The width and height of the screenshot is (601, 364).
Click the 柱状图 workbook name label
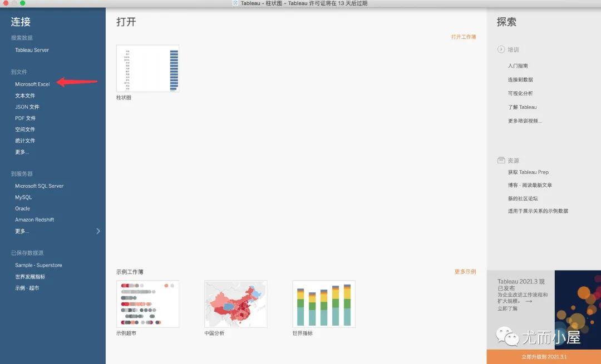click(124, 98)
